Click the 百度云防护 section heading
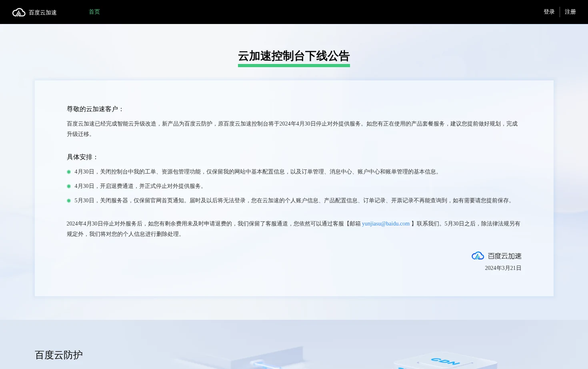The image size is (588, 369). tap(59, 355)
